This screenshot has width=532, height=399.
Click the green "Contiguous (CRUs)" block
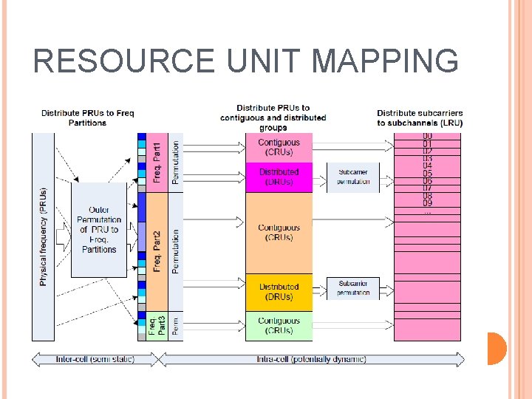[279, 326]
